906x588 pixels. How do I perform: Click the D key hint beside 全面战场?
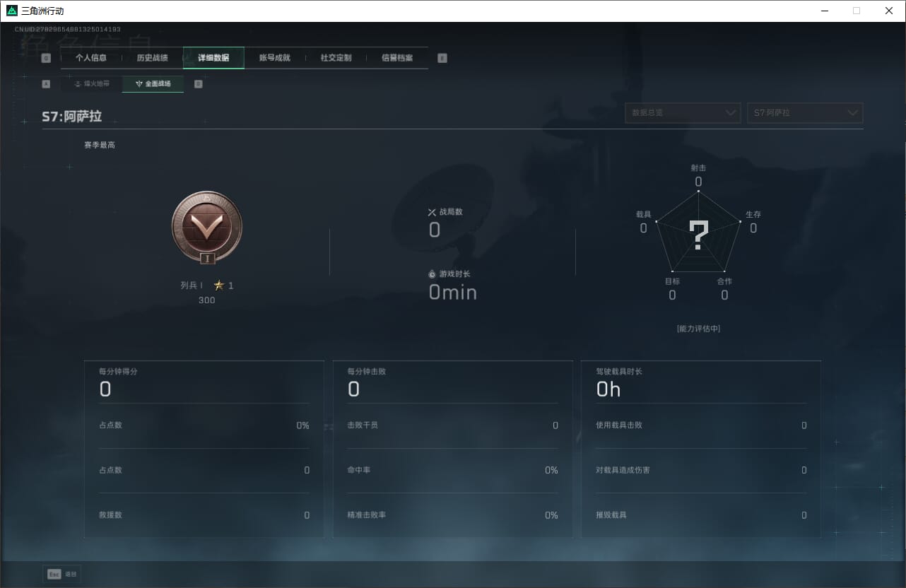coord(199,84)
